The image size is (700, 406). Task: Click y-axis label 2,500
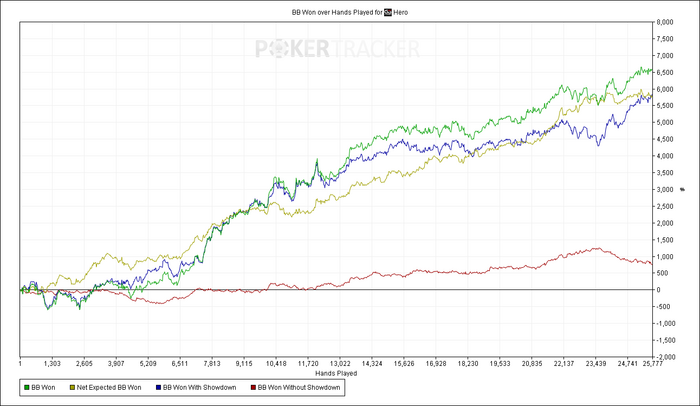tap(665, 206)
